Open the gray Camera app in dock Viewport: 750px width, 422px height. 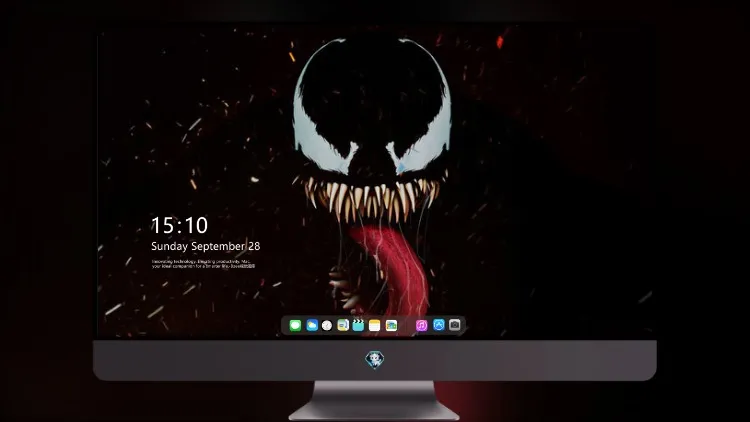[x=455, y=325]
